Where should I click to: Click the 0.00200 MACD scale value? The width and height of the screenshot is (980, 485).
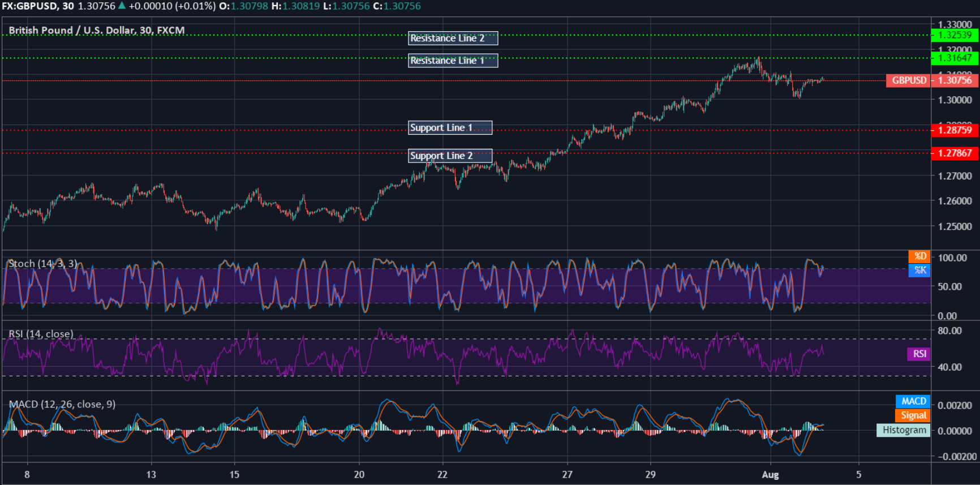pos(955,406)
